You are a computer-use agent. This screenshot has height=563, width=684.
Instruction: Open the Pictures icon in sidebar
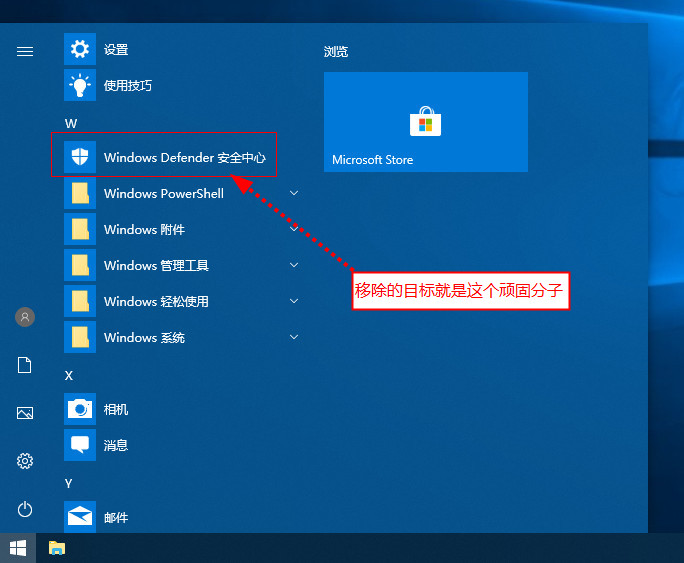coord(25,413)
